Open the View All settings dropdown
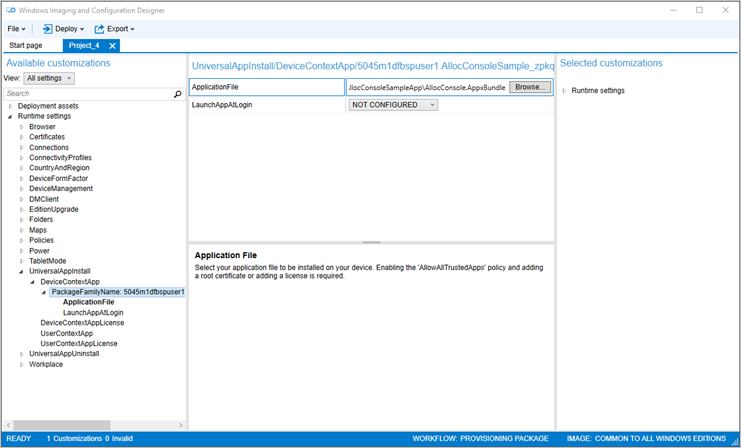 [49, 78]
